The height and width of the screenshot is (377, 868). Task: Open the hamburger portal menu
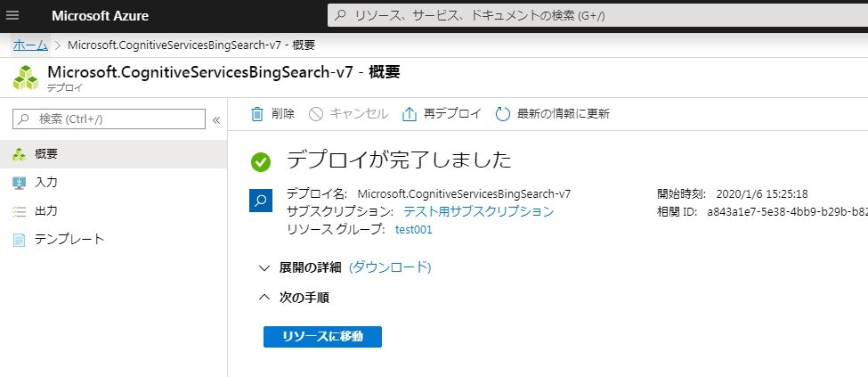[x=12, y=15]
